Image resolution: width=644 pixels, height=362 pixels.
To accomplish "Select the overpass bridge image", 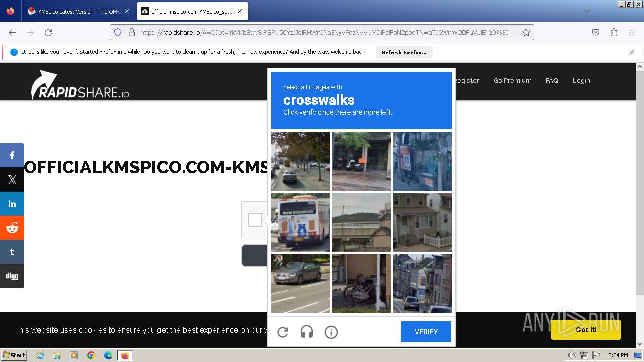I will tap(361, 222).
